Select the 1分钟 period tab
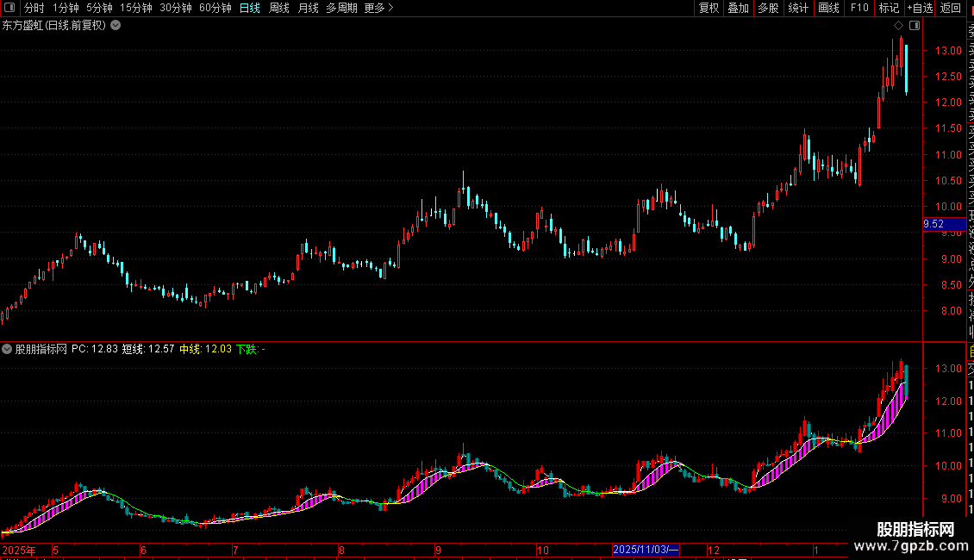The width and height of the screenshot is (974, 560). tap(66, 8)
